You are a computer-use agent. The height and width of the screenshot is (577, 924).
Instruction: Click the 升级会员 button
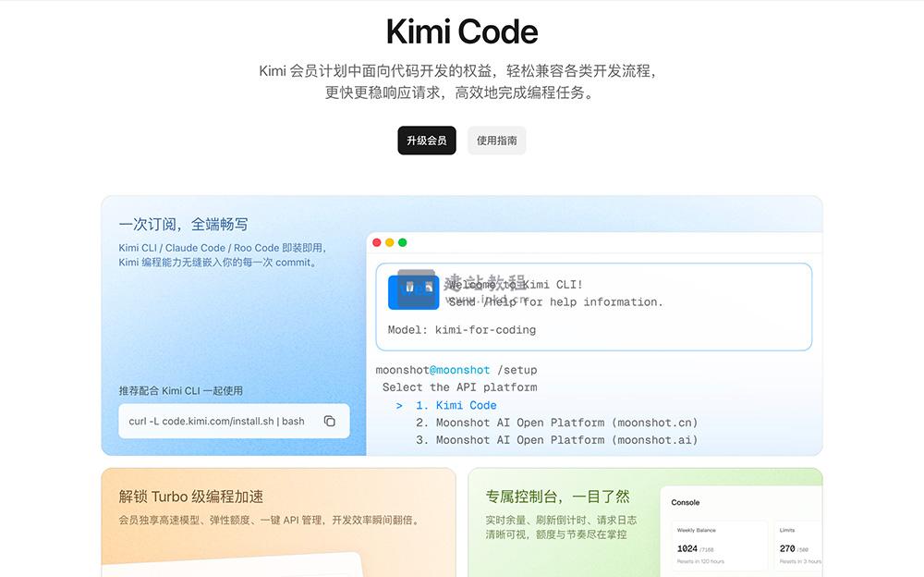pyautogui.click(x=427, y=141)
